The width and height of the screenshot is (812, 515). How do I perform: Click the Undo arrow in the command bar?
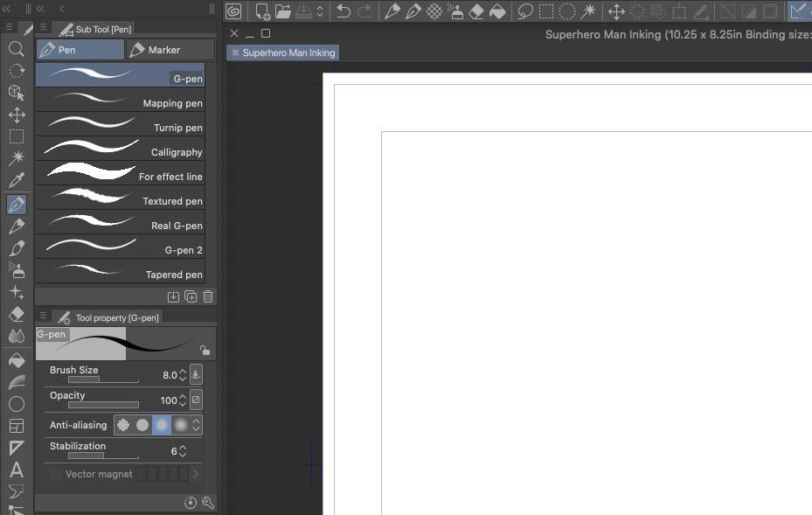(x=344, y=11)
